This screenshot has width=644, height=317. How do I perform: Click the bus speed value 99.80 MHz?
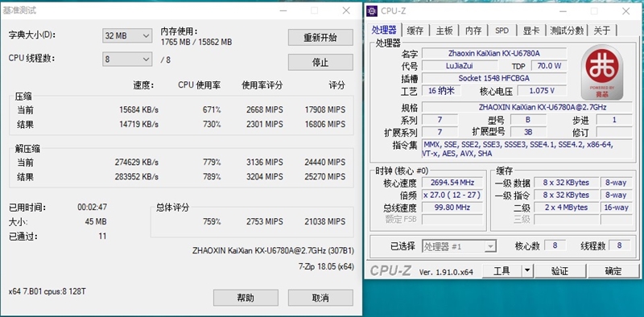tap(452, 208)
